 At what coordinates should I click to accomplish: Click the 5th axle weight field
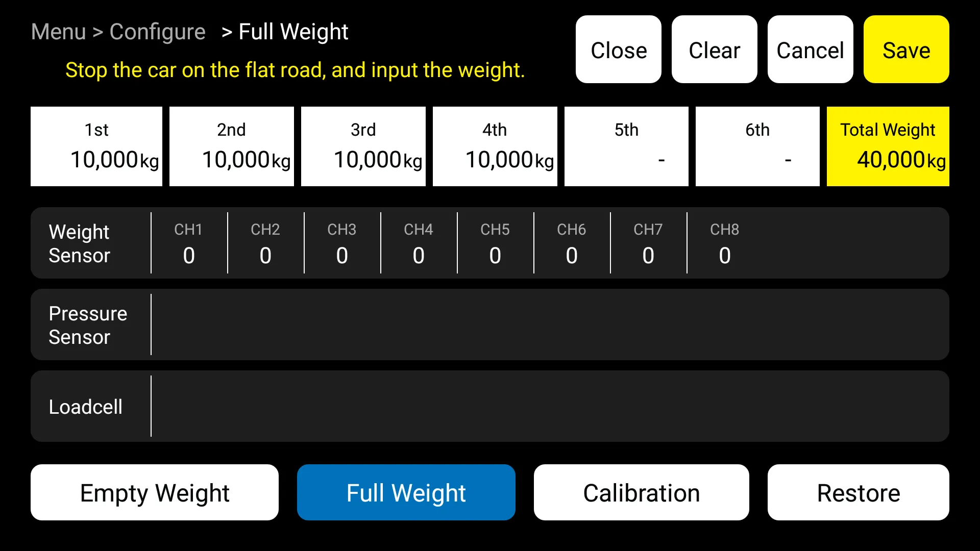pyautogui.click(x=626, y=146)
